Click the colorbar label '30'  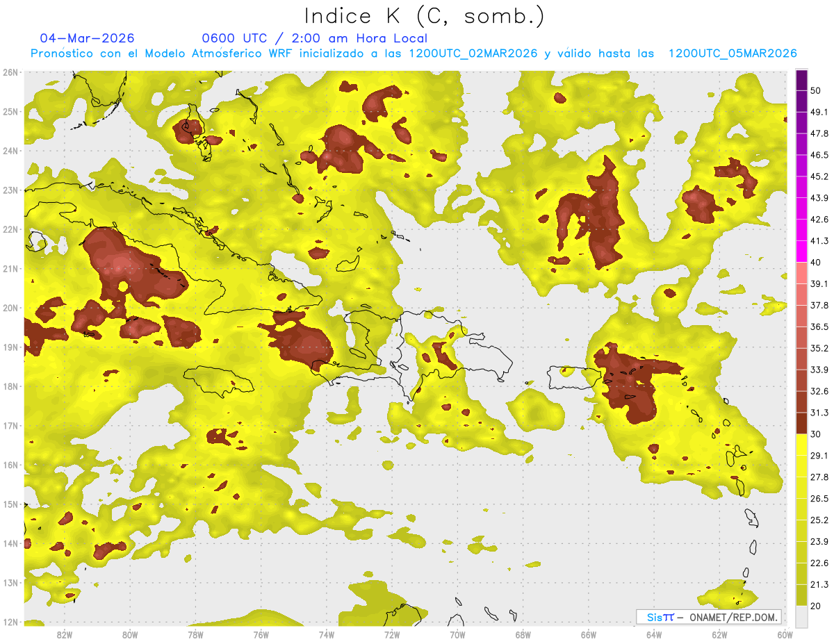point(816,434)
